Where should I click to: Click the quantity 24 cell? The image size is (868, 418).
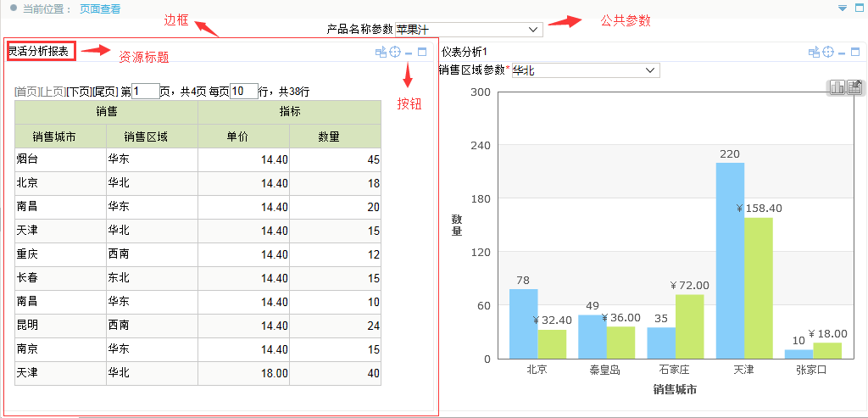pos(336,326)
